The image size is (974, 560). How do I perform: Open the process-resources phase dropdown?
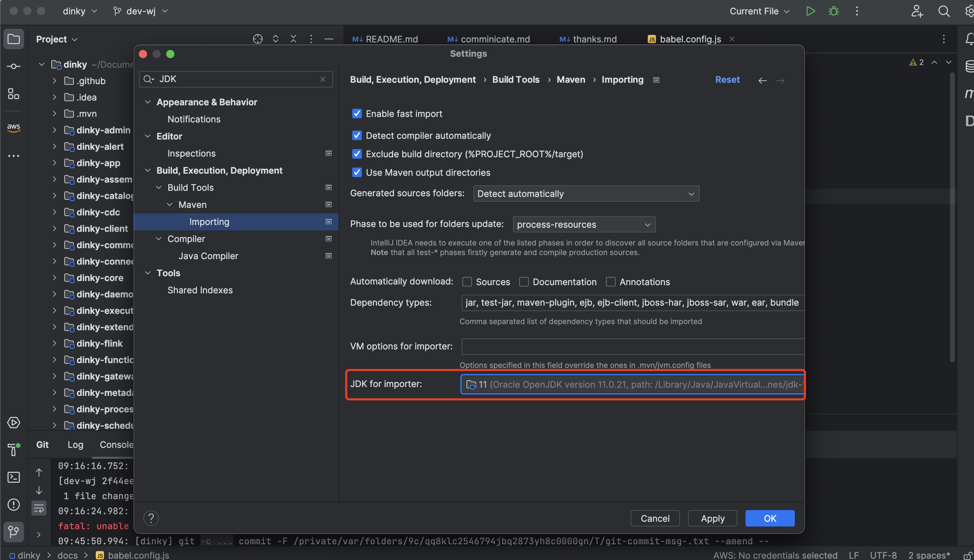583,224
